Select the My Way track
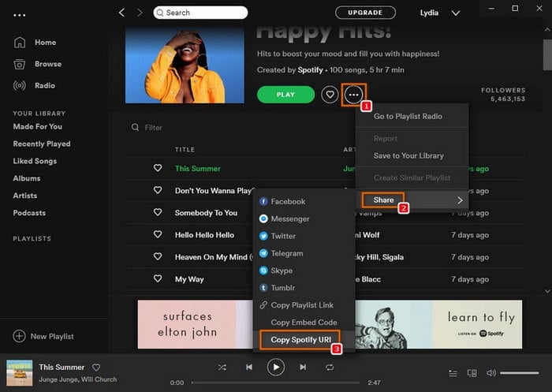 coord(189,279)
